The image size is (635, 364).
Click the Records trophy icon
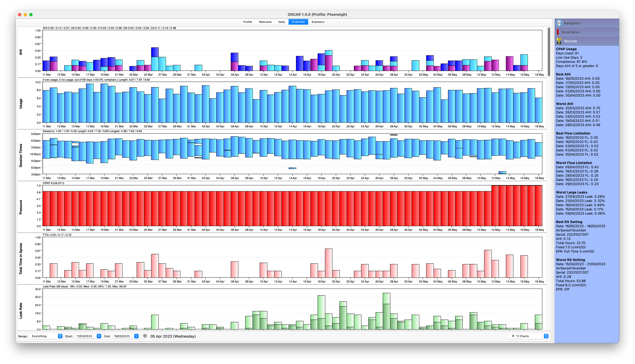[x=559, y=41]
